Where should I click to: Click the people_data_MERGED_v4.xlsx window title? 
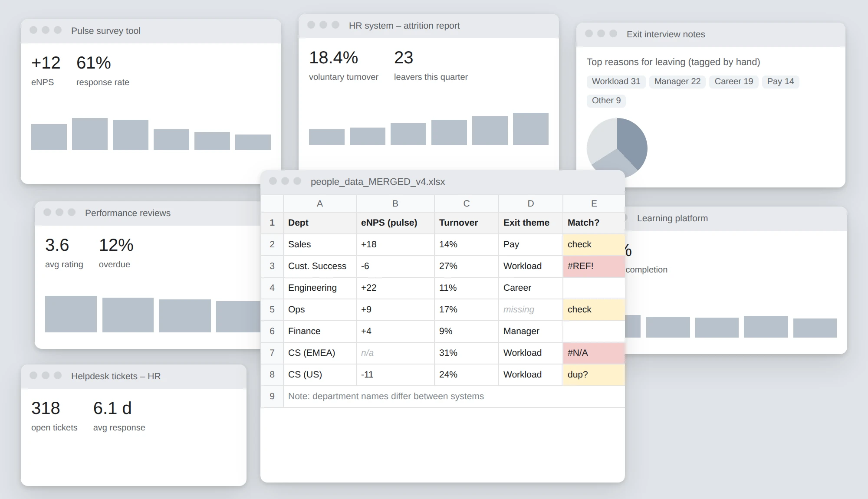click(378, 182)
